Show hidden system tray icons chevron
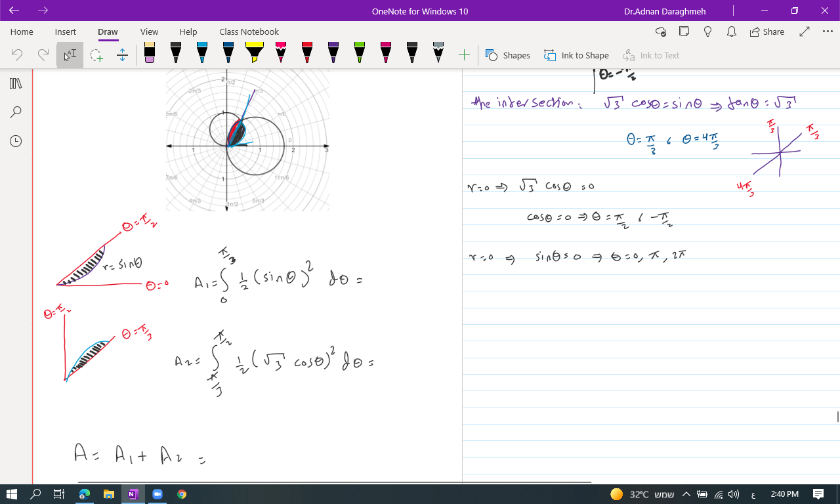The image size is (840, 504). tap(686, 494)
